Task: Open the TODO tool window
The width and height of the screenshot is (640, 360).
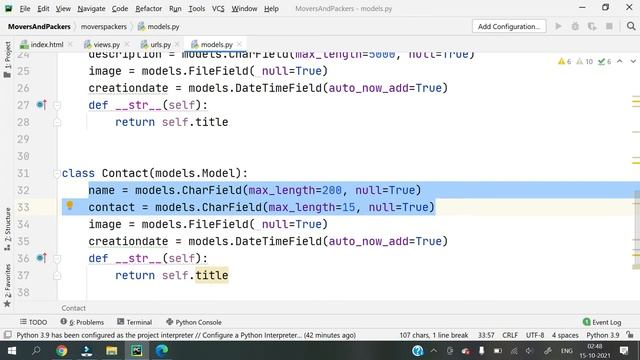Action: (x=33, y=322)
